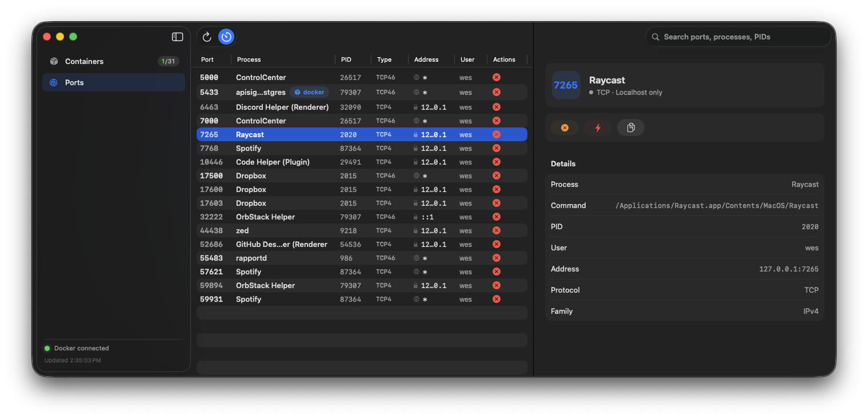Kill Spotify on port 57621

[497, 272]
